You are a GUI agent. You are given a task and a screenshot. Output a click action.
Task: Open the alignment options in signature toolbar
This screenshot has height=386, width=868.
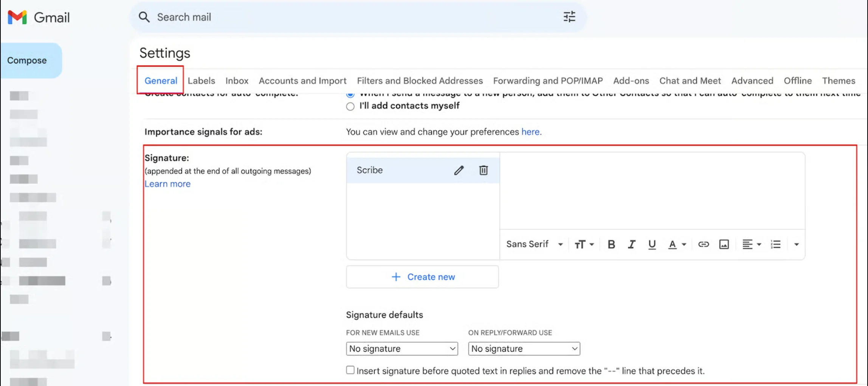point(752,244)
